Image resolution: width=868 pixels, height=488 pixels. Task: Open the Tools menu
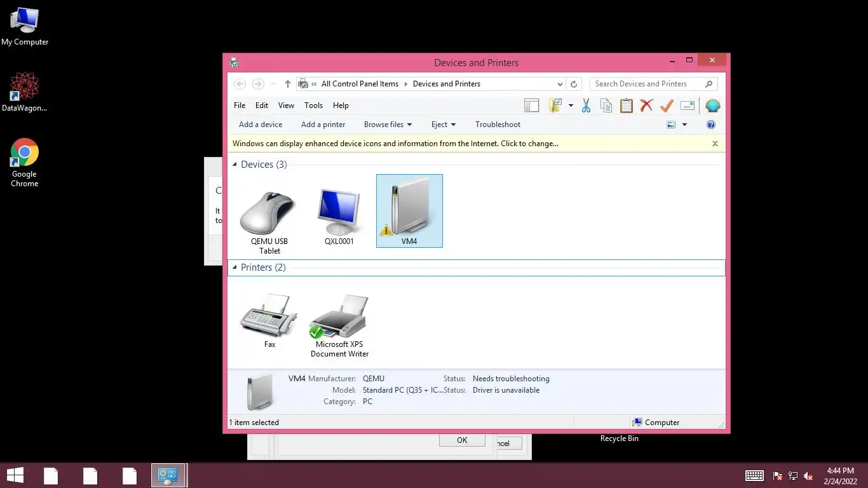313,105
